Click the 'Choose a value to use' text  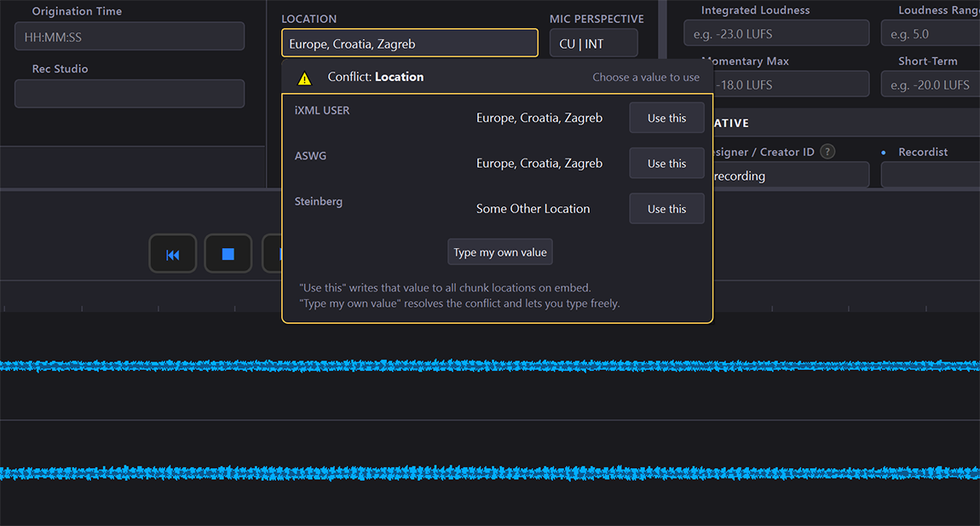(646, 77)
